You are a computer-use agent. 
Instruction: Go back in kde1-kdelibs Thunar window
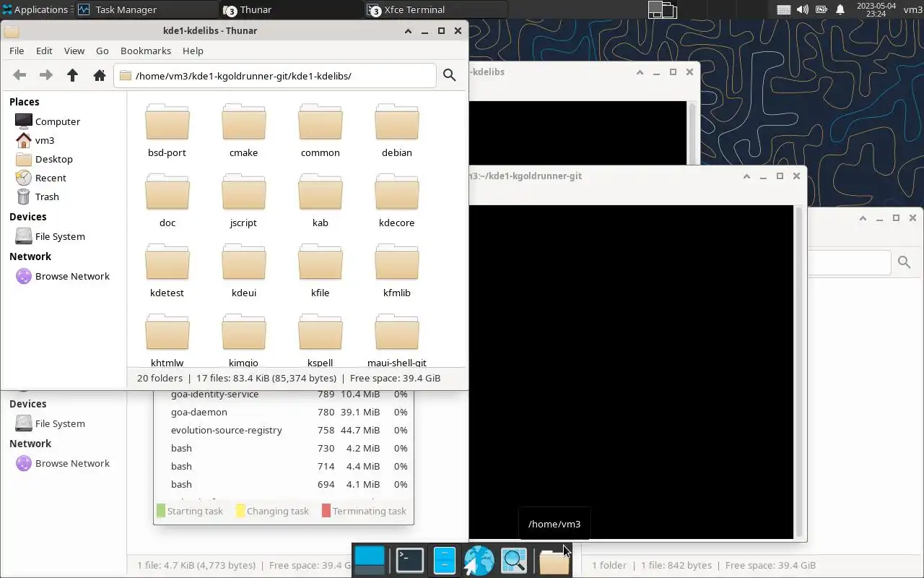[19, 75]
